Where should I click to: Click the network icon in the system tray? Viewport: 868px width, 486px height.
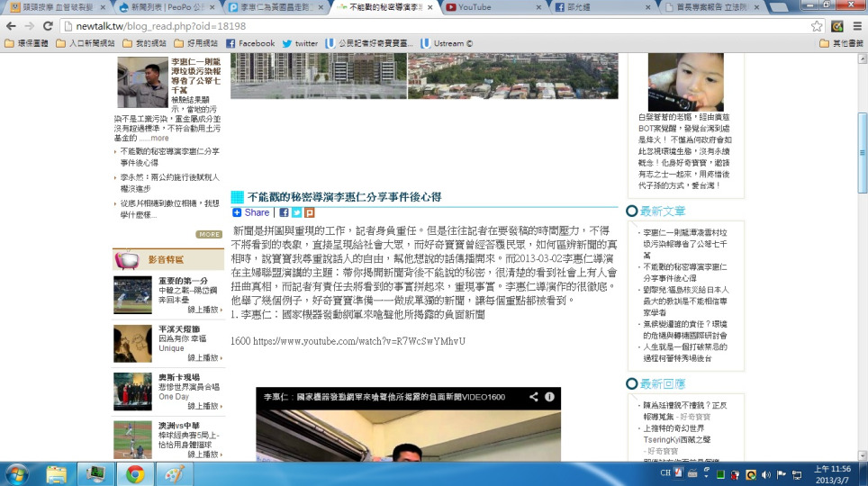[x=797, y=474]
